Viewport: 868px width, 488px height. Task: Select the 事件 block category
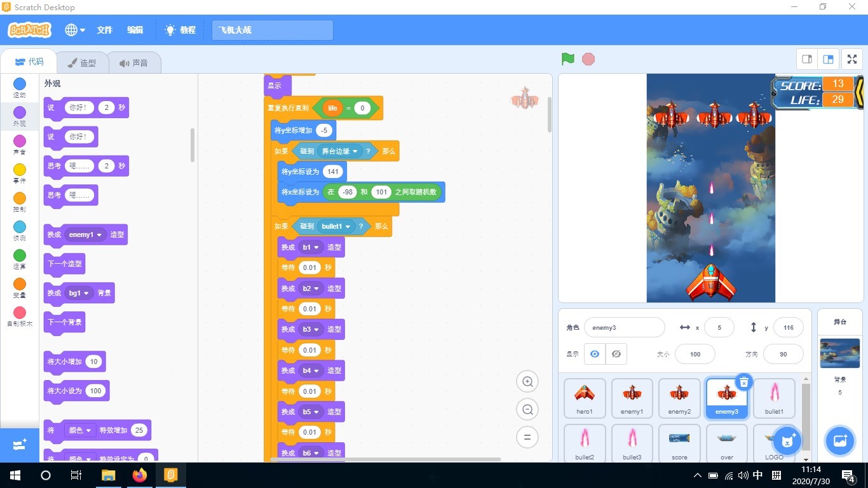[20, 173]
